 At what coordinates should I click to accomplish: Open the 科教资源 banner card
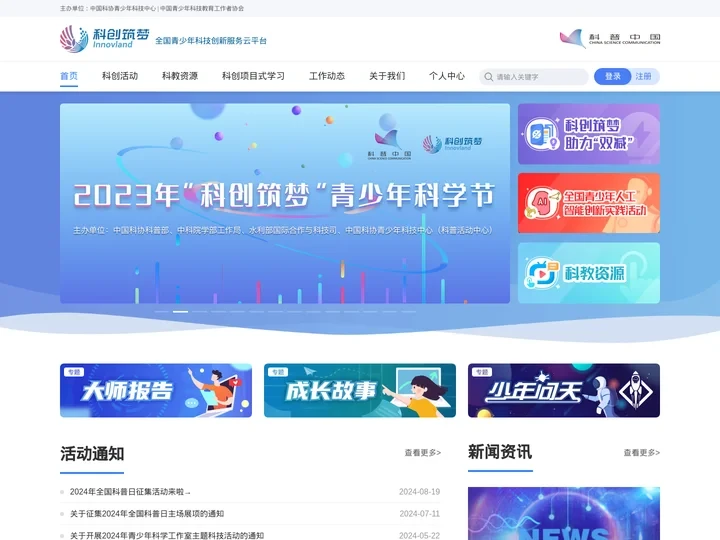pyautogui.click(x=589, y=273)
